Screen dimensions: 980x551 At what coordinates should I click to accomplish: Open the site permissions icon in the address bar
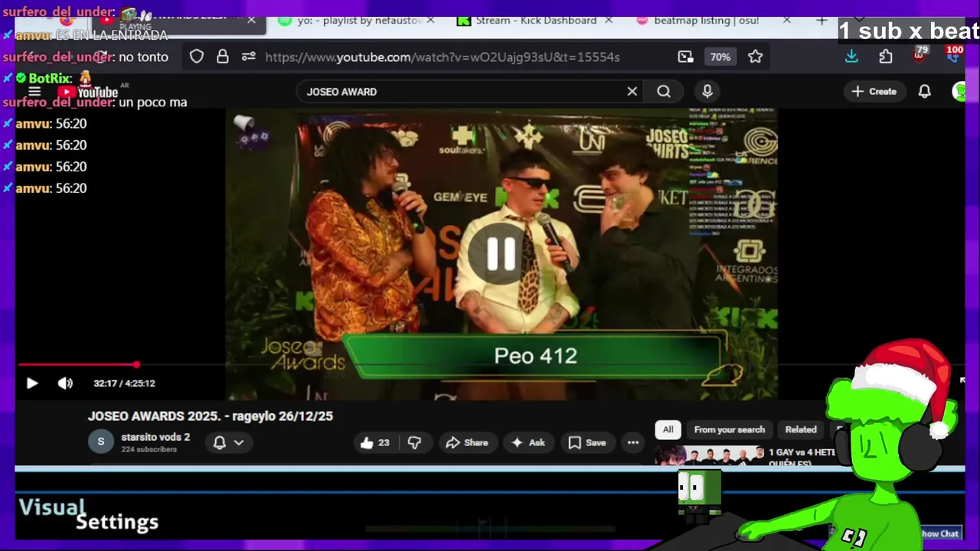click(x=248, y=57)
